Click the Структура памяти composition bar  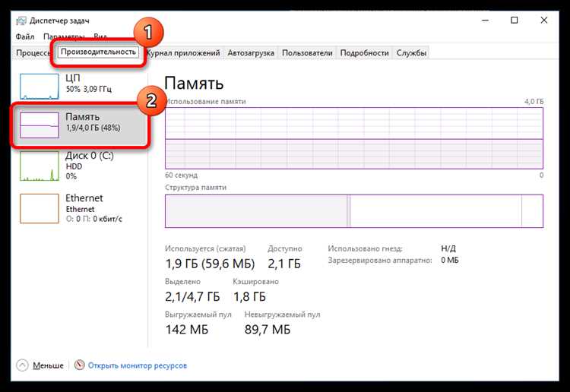click(x=354, y=211)
